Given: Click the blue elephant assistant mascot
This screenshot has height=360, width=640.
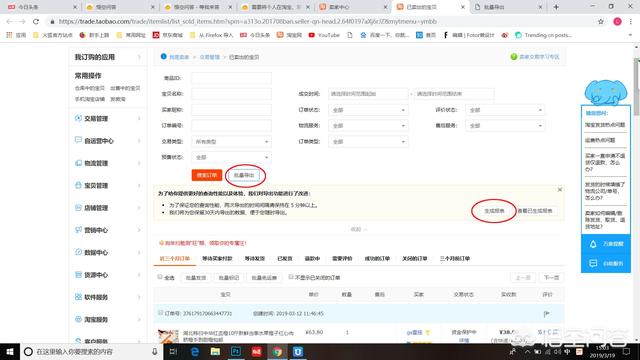Looking at the screenshot, I should [606, 92].
